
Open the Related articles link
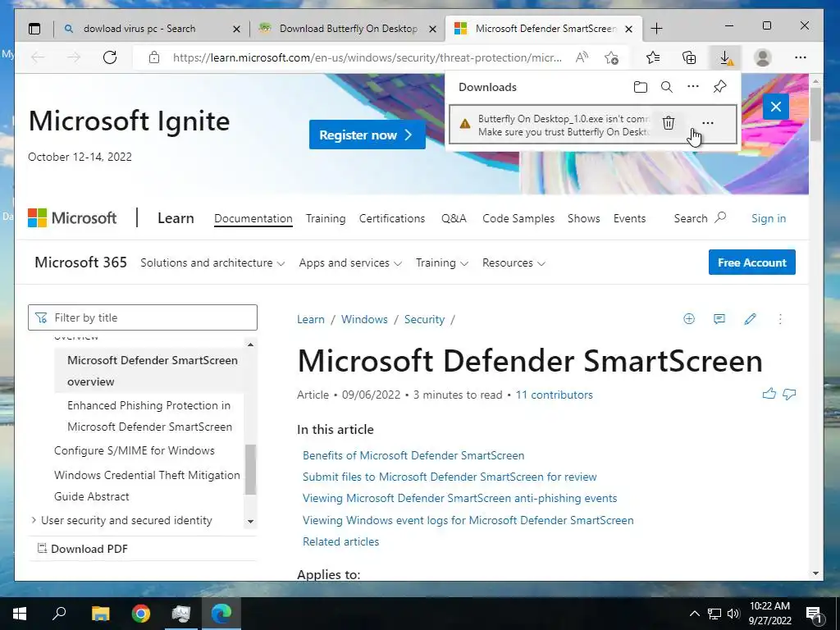340,541
